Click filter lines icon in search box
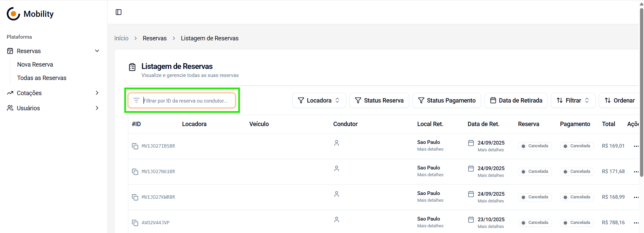The width and height of the screenshot is (644, 233). click(x=136, y=101)
